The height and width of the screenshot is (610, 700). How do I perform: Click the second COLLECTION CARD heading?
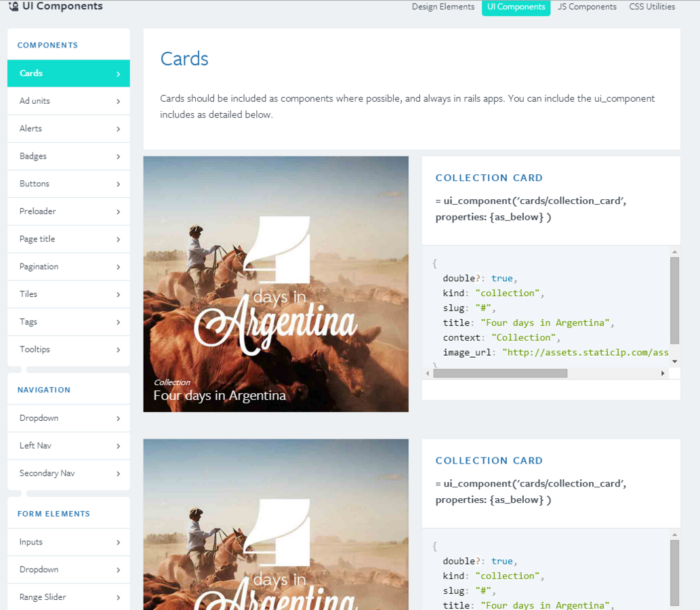coord(489,460)
